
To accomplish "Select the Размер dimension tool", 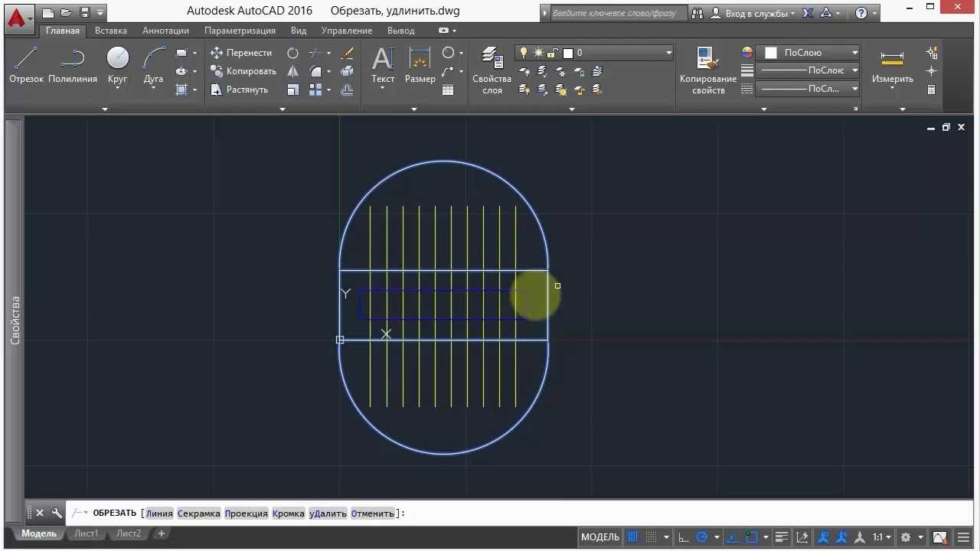I will (420, 66).
